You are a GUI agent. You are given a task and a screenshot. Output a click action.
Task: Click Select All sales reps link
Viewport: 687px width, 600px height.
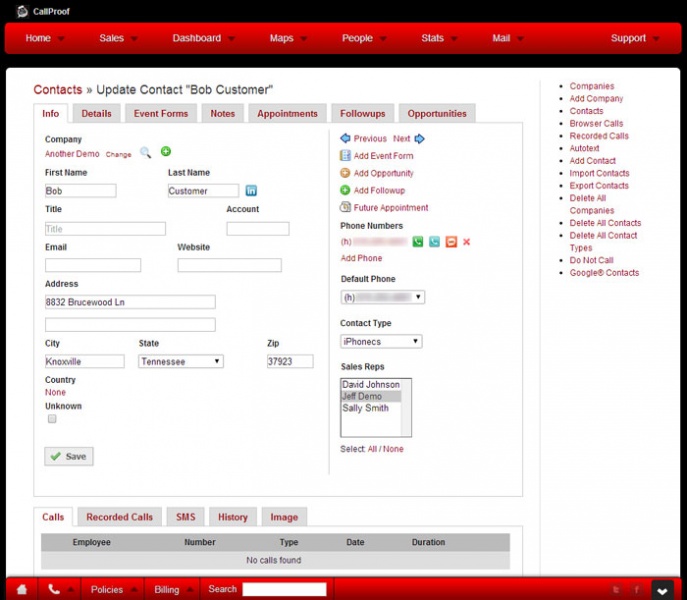click(372, 449)
